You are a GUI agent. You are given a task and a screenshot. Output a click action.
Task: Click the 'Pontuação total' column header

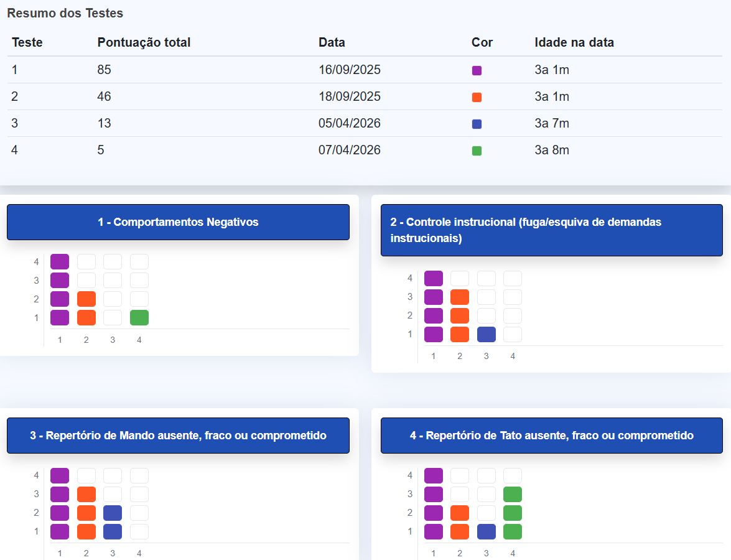pyautogui.click(x=144, y=42)
